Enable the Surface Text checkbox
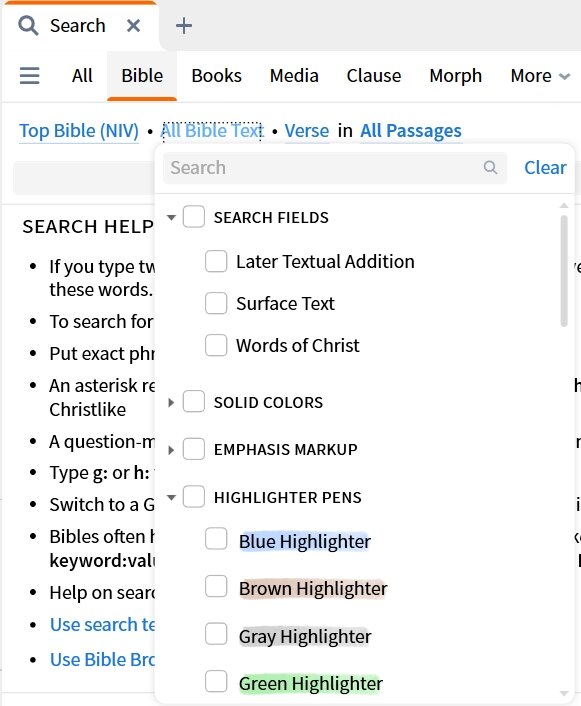Viewport: 581px width, 706px height. (x=216, y=303)
